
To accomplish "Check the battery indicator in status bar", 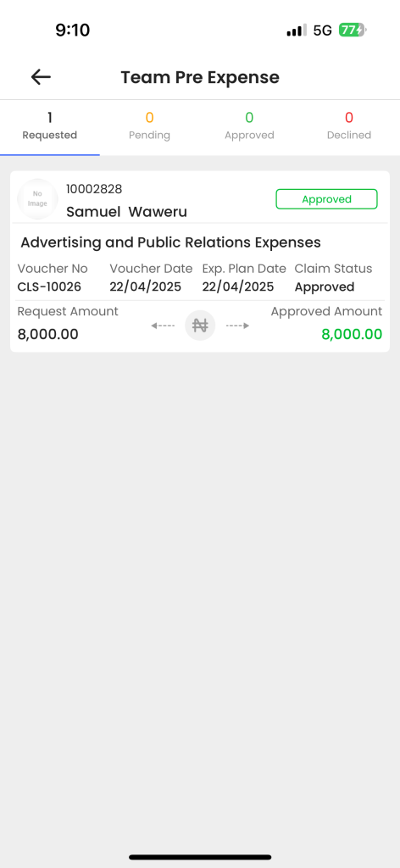I will pyautogui.click(x=353, y=31).
